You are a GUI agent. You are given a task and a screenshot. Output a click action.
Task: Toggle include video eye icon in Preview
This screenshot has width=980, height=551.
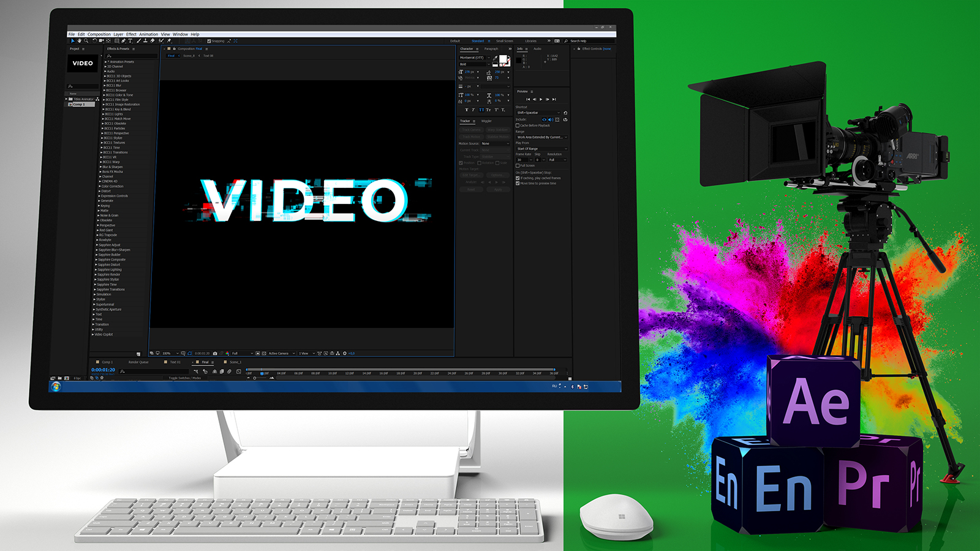544,119
